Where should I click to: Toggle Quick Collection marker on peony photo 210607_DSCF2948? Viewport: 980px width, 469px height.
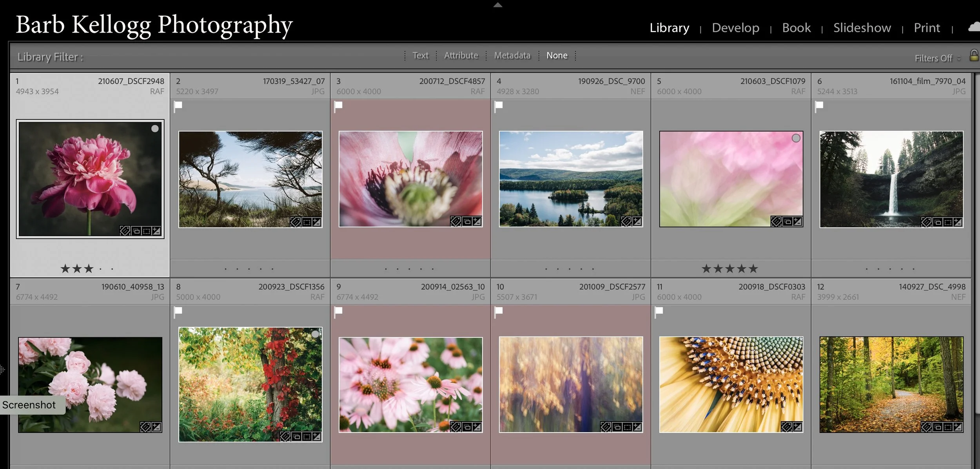click(x=155, y=129)
